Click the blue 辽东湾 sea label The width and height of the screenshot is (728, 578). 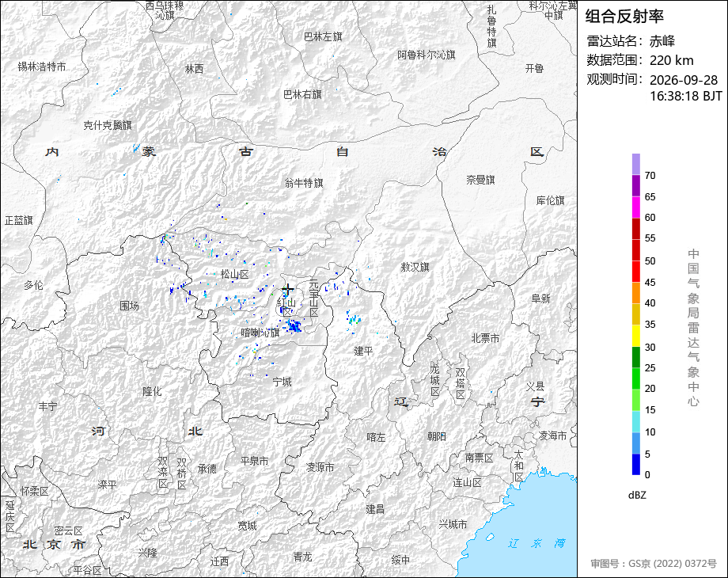tap(537, 543)
